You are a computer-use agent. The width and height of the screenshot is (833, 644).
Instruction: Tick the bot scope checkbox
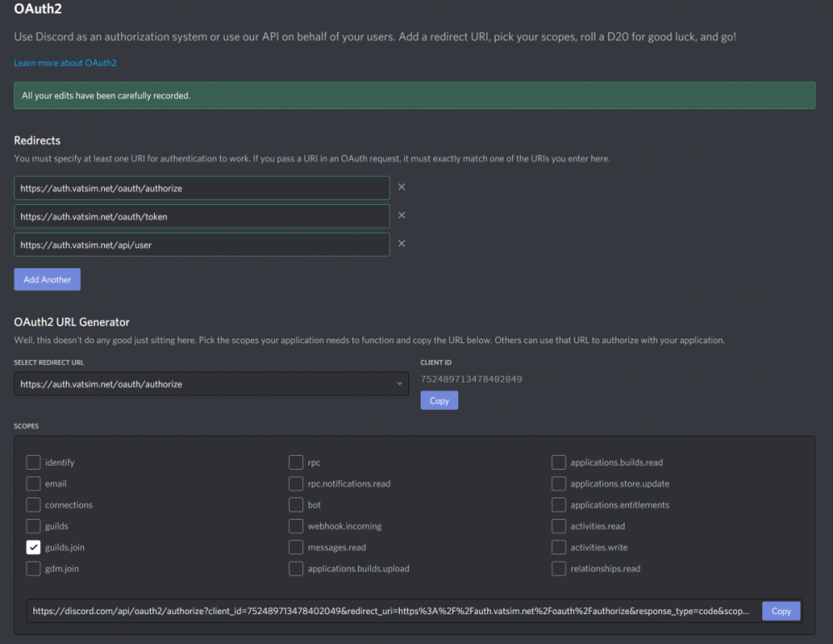click(296, 505)
